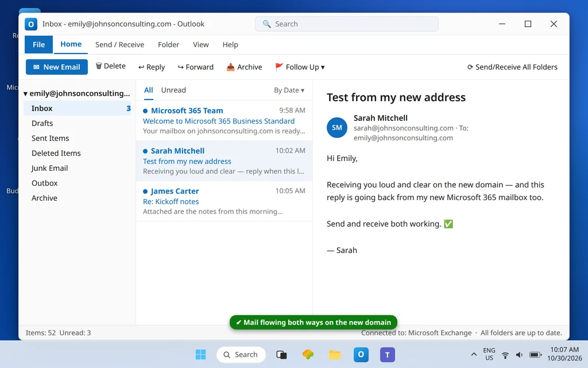Open the Archive folder in sidebar
Viewport: 588px width, 368px height.
click(x=78, y=198)
